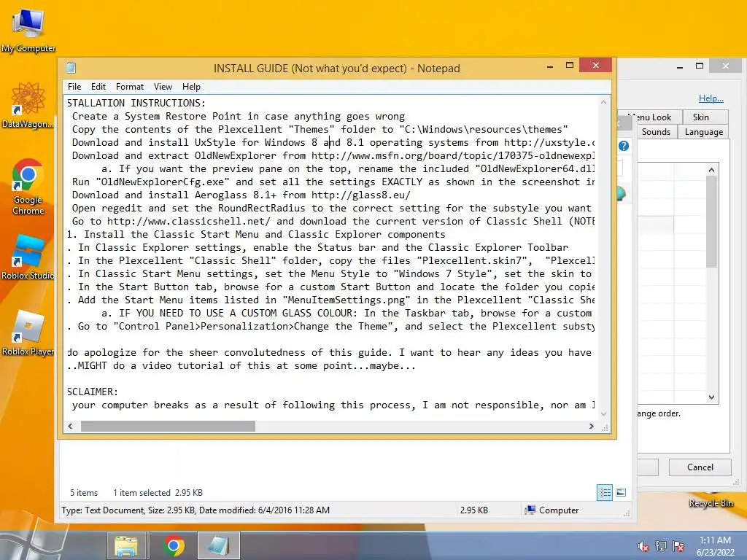Click the "SCLAIMER:" heading text
Viewport: 747px width, 560px height.
click(x=93, y=392)
